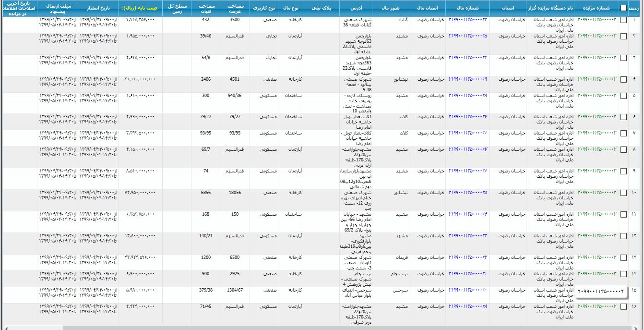Click the تاریخ انتشار column header
This screenshot has width=644, height=330.
98,9
